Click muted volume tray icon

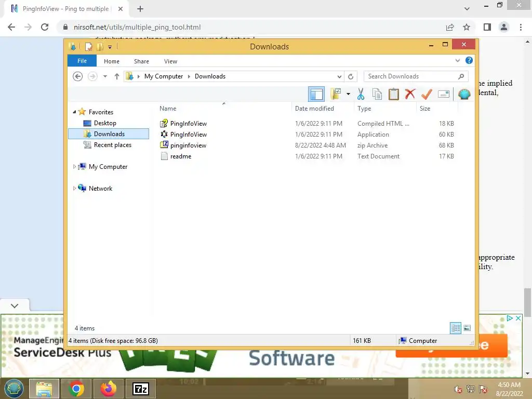[458, 389]
